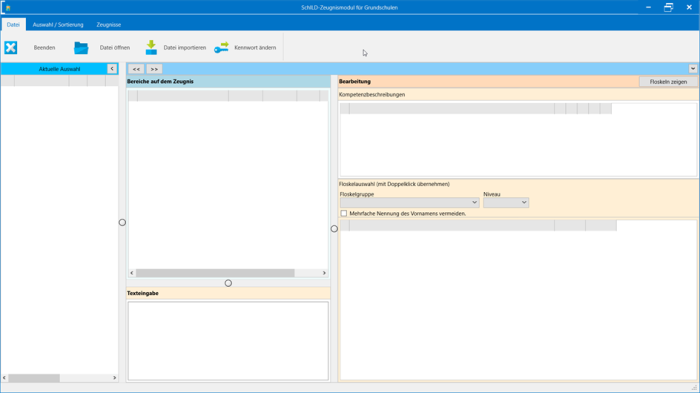Switch to the Zeugnisse tab
This screenshot has width=700, height=393.
pyautogui.click(x=108, y=25)
